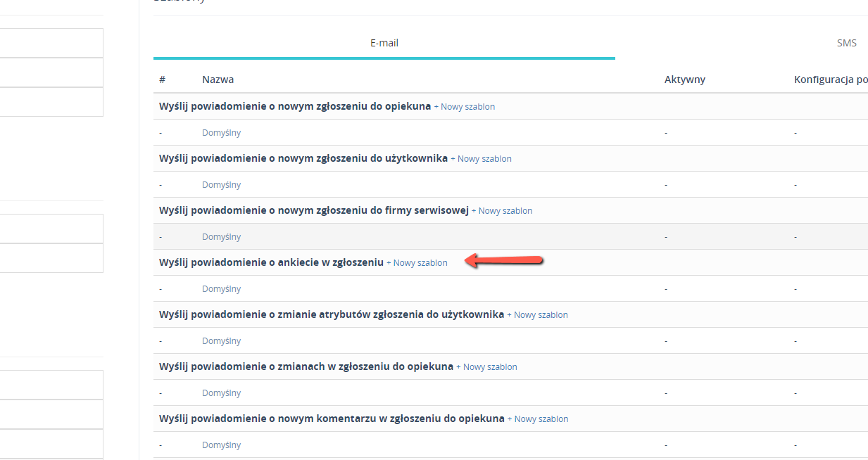This screenshot has width=868, height=460.
Task: Select heading 'Wyślij powiadomienie o nowym zgłoszeniu do opiekuna'
Action: (295, 106)
